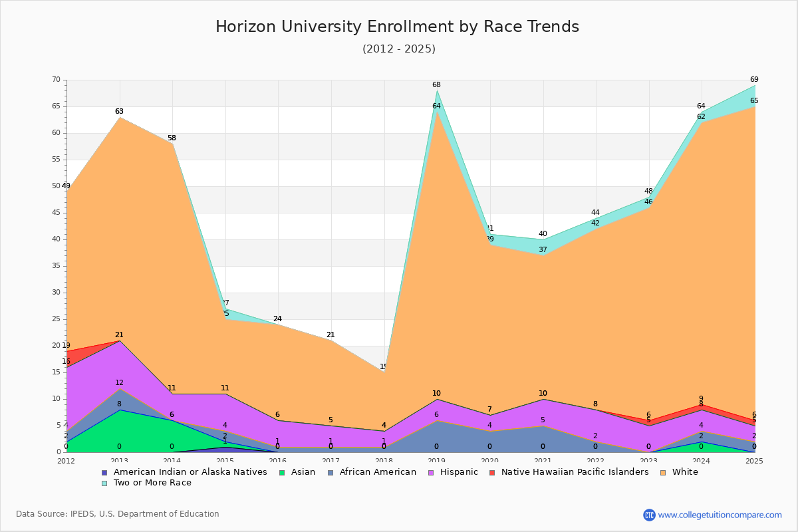This screenshot has width=798, height=532.
Task: Click the chart title Horizon University Enrollment
Action: (398, 27)
